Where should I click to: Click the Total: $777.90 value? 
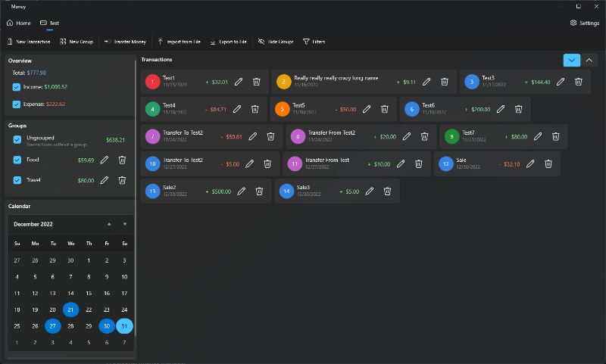[x=36, y=73]
